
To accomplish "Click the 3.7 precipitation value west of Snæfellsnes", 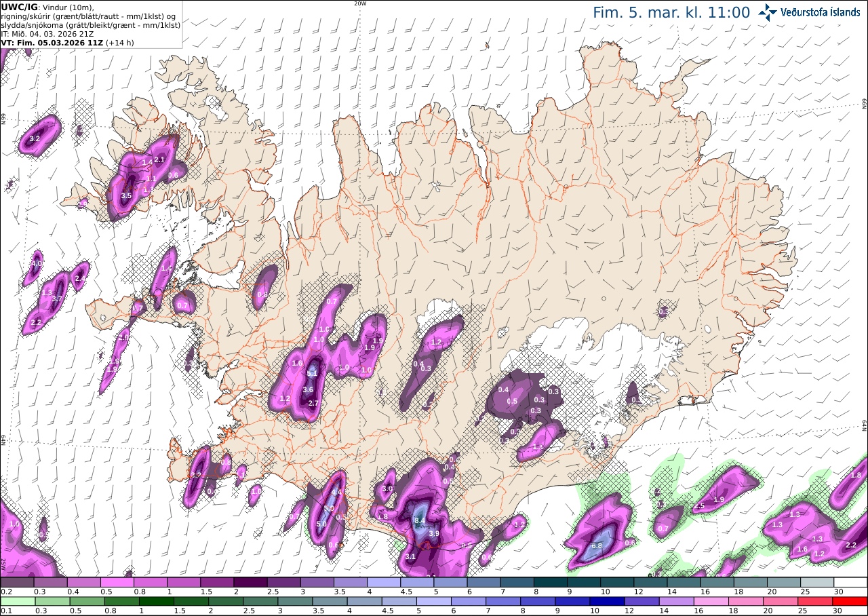I will tap(57, 299).
